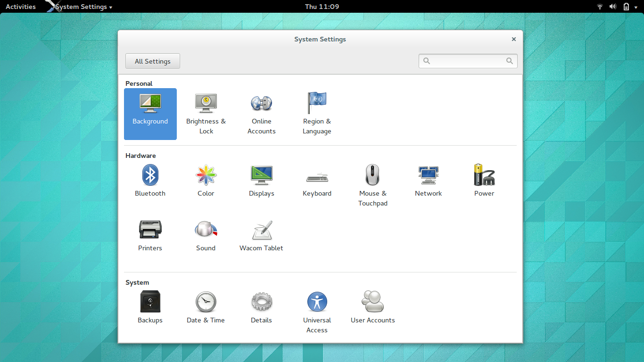Open Mouse & Touchpad settings
644x362 pixels.
tap(372, 185)
